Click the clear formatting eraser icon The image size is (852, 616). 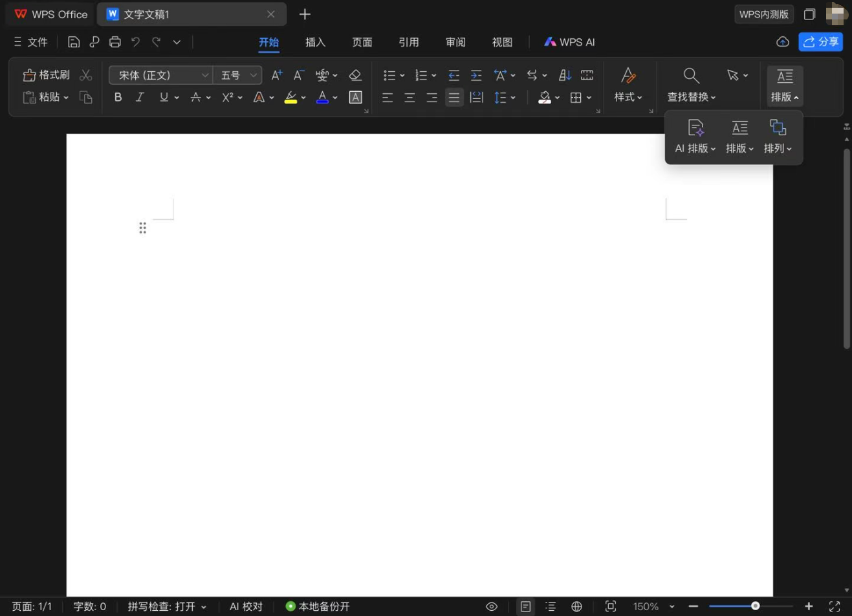355,74
